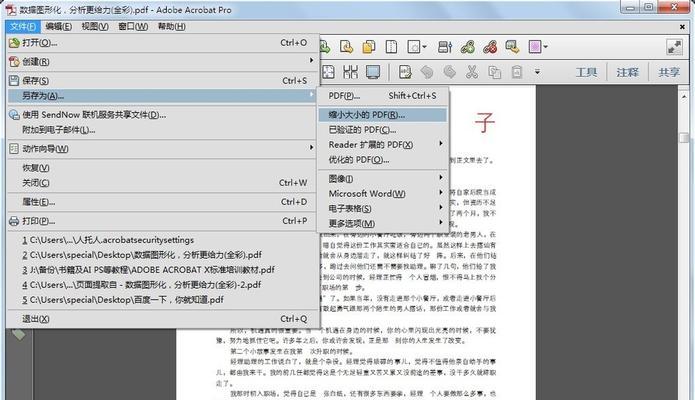Open the 编辑(E) menu
The image size is (695, 400).
(x=59, y=27)
